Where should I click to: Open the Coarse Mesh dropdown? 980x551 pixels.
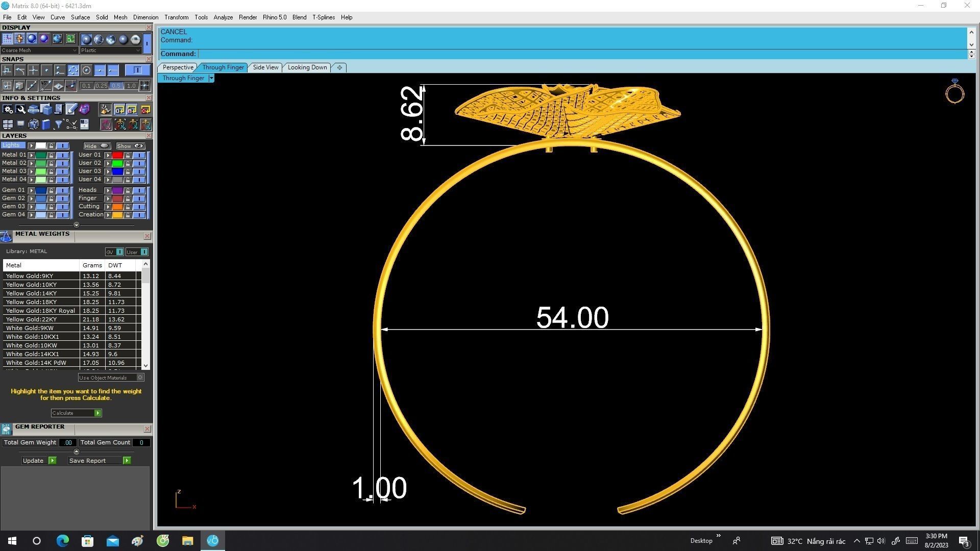(x=39, y=51)
